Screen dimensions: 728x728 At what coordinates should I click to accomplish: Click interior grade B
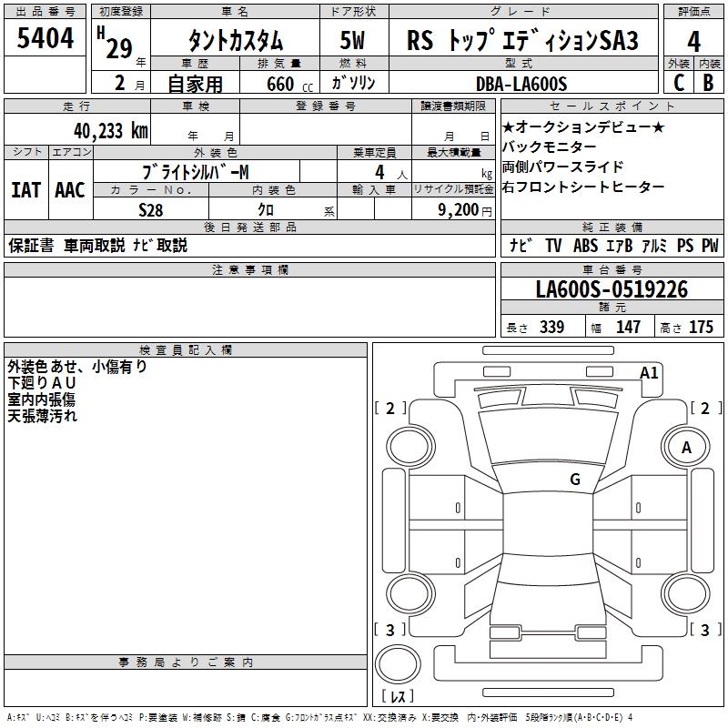708,83
